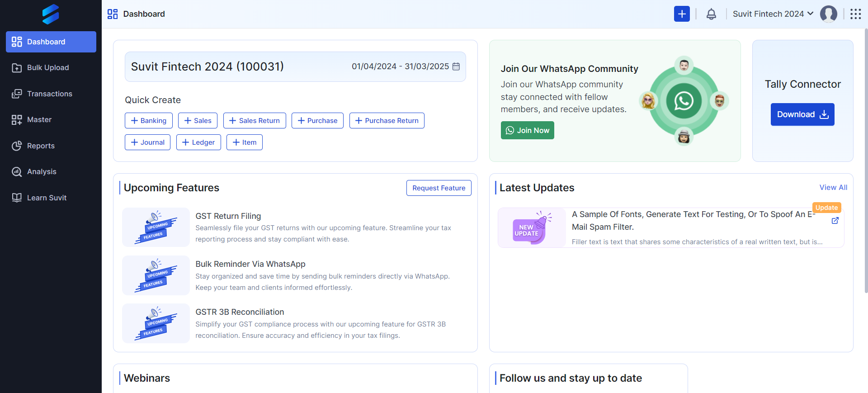Viewport: 868px width, 393px height.
Task: Select GSTR 3B Reconciliation title
Action: pyautogui.click(x=240, y=312)
